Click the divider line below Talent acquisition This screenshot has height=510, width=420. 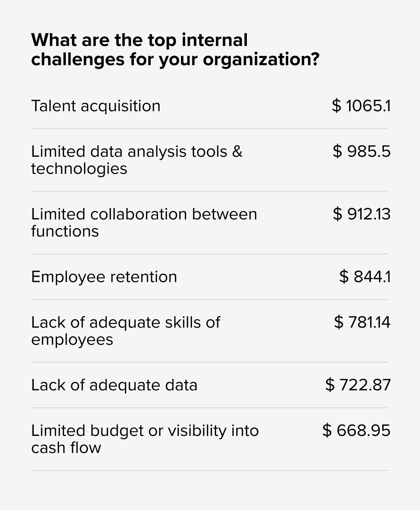[x=209, y=129]
